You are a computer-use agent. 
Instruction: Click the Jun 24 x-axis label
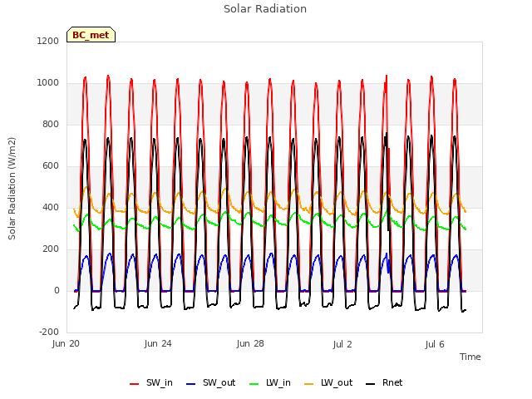[158, 344]
